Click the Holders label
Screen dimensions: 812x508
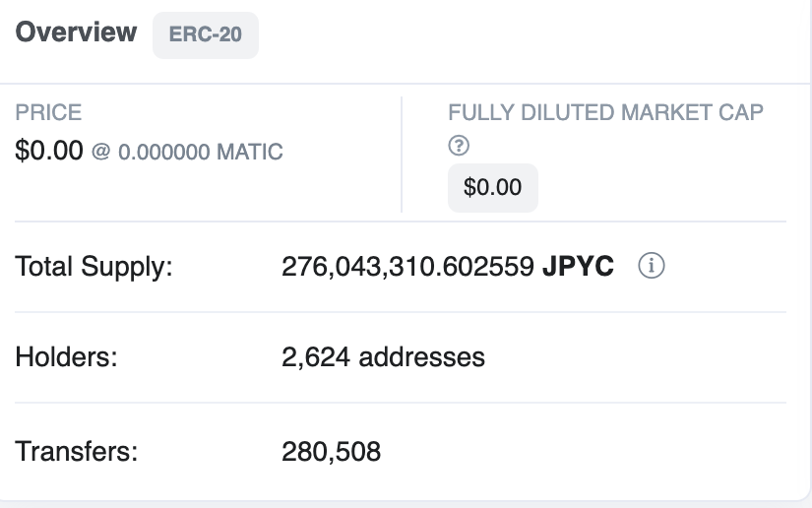(66, 356)
